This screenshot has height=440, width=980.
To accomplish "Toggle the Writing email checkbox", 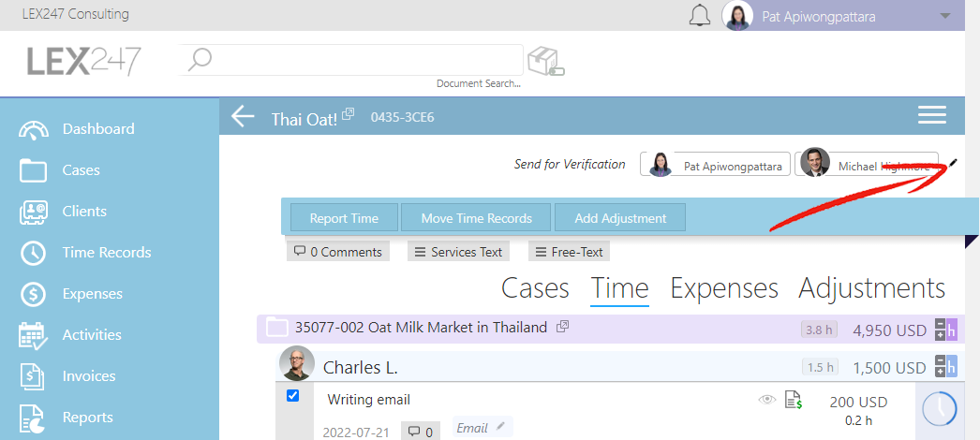I will 292,396.
